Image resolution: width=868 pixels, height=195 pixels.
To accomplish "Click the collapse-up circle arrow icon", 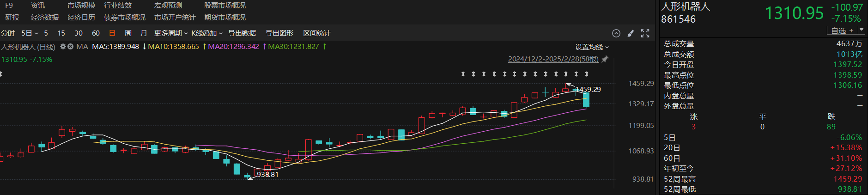I will 616,33.
